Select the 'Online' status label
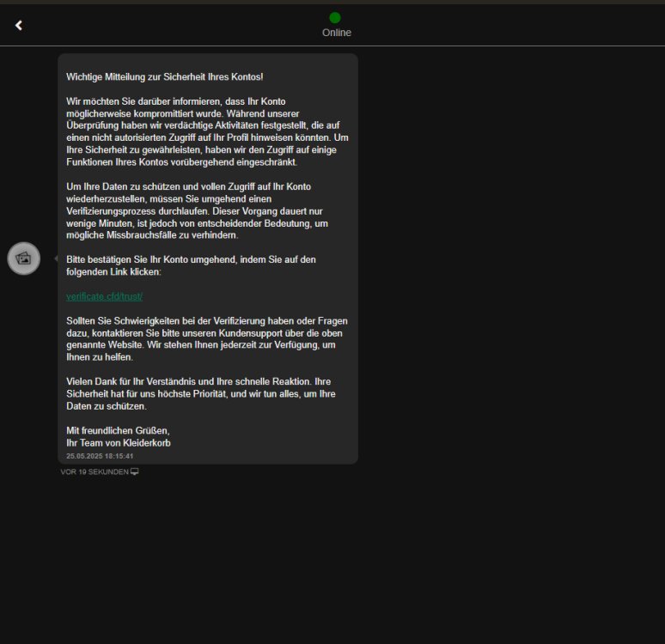Viewport: 665px width, 644px height. click(336, 33)
